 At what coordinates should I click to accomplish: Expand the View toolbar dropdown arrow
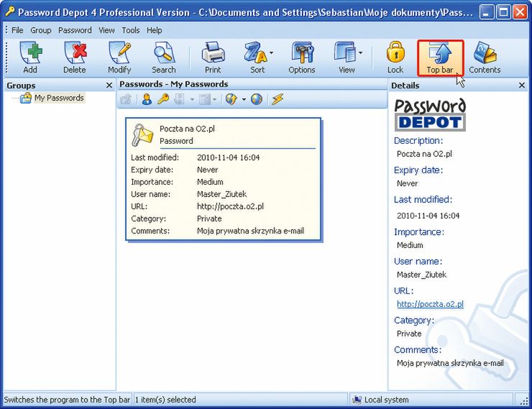(x=360, y=53)
